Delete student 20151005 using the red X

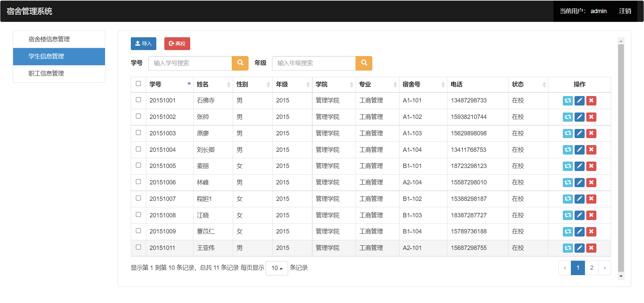(591, 166)
